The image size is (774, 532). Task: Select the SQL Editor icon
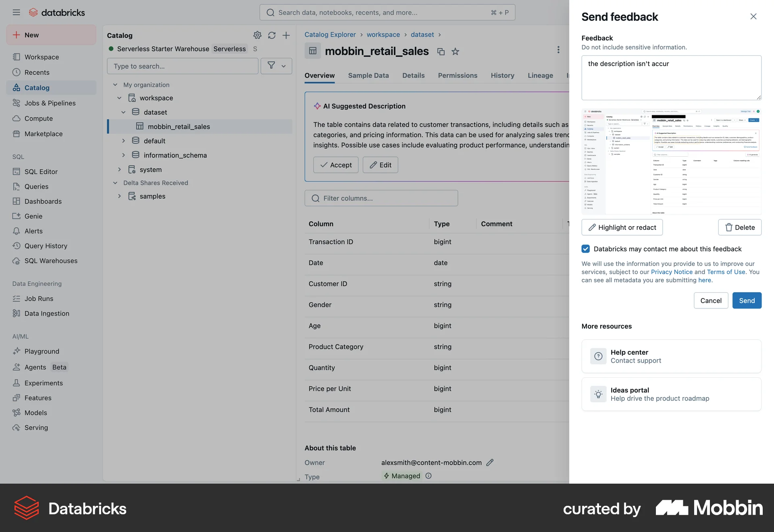[16, 171]
